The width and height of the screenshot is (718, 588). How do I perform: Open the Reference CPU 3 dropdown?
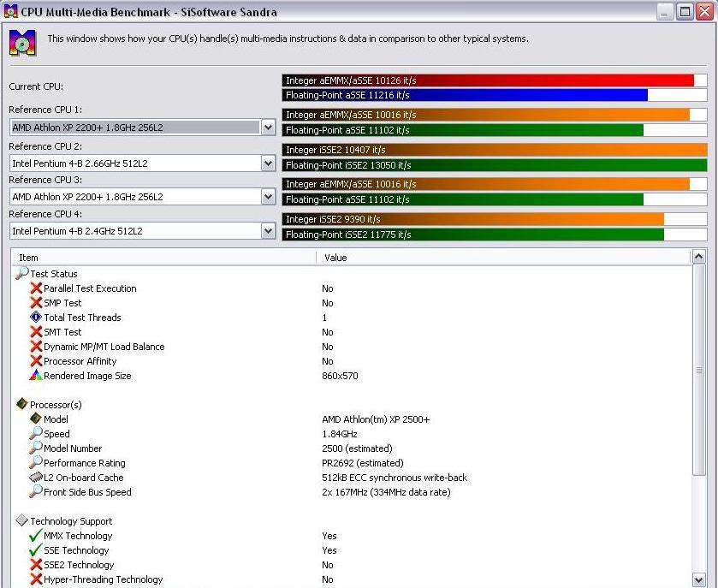coord(268,197)
